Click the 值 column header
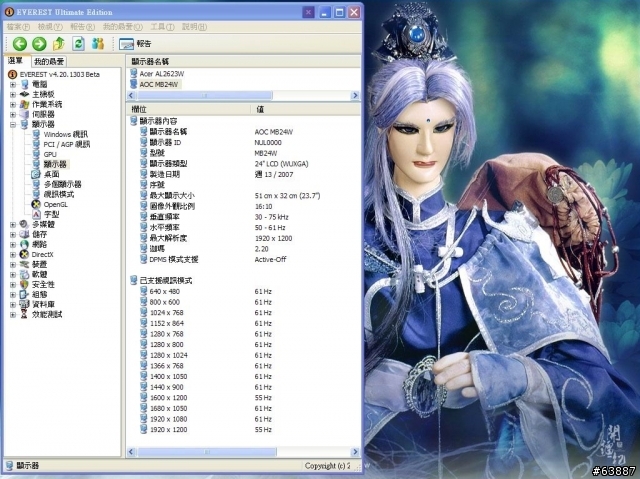 (x=305, y=109)
